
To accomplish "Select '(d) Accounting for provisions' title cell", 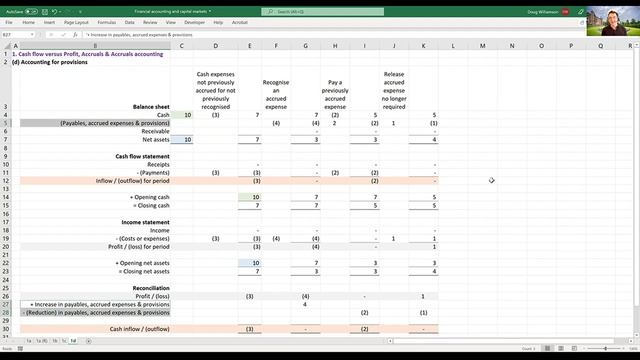I will pyautogui.click(x=50, y=62).
